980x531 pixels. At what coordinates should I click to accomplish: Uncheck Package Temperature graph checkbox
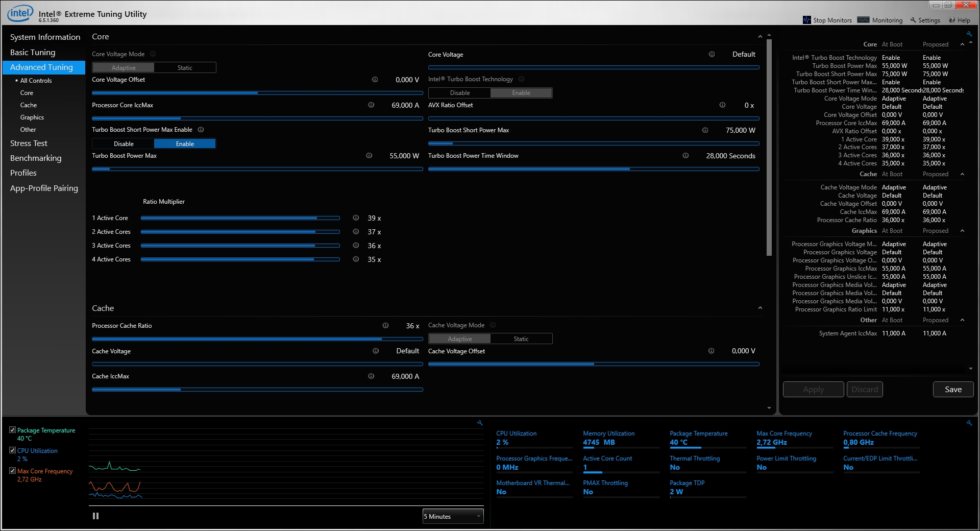coord(13,430)
